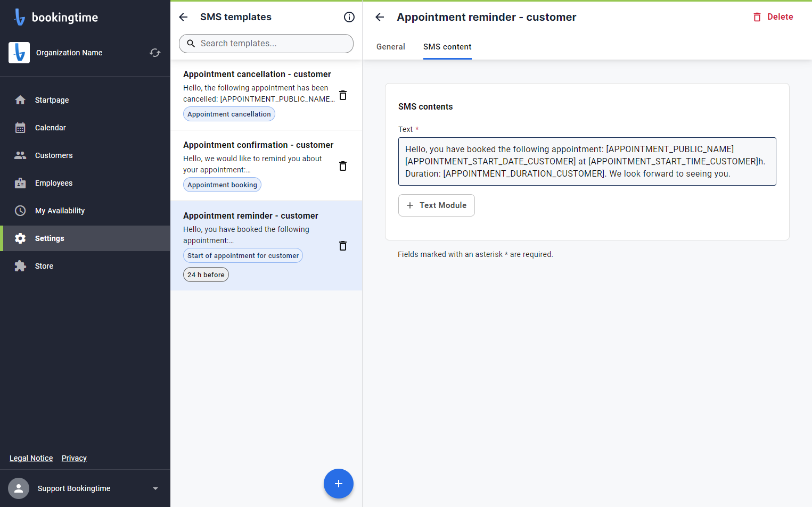Delete Appointment confirmation template via trash icon
Viewport: 812px width, 507px height.
pyautogui.click(x=343, y=166)
